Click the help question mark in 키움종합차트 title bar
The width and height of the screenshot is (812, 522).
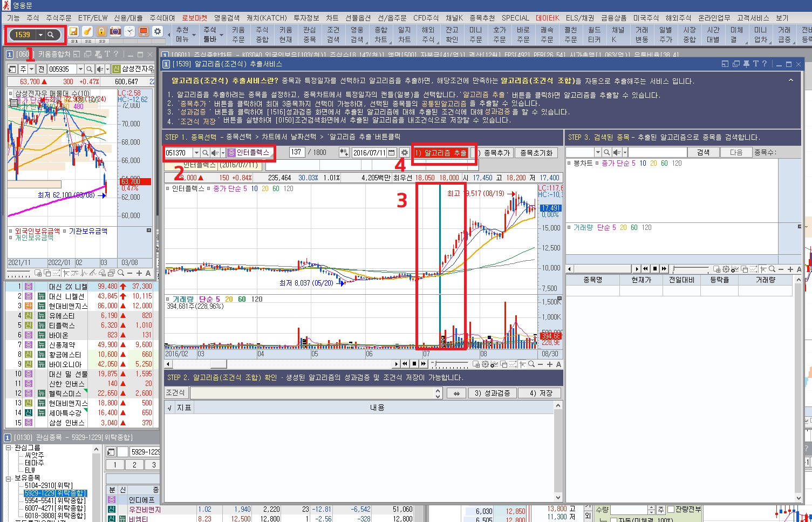pos(115,54)
